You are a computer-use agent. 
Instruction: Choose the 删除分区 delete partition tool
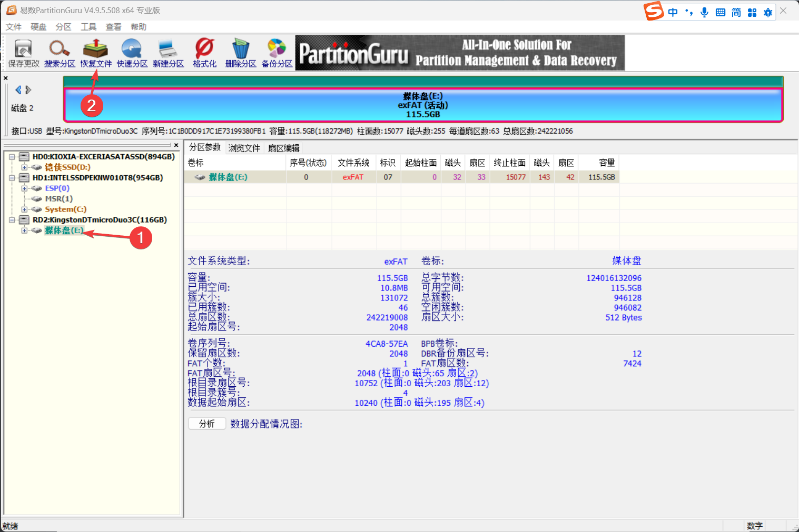coord(241,54)
